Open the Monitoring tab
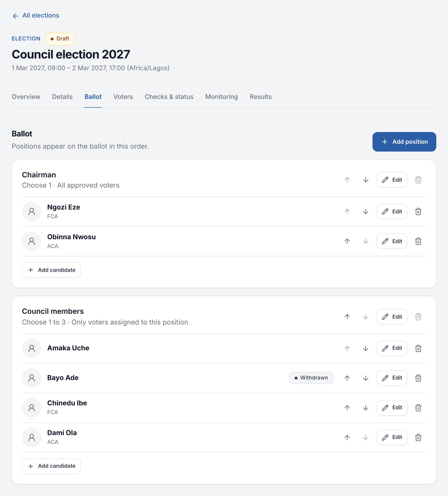 tap(221, 97)
